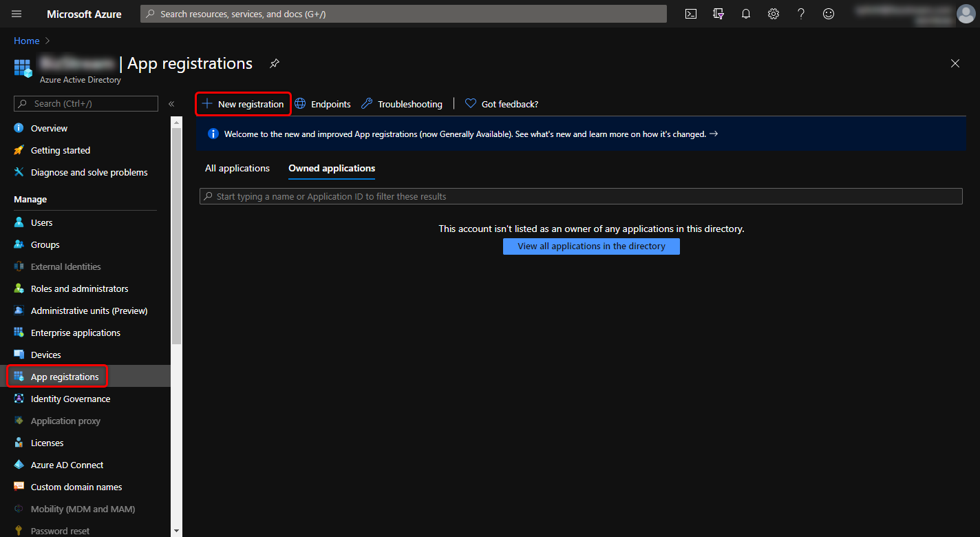The width and height of the screenshot is (980, 537).
Task: Focus the sidebar Search (Ctrl+/) field
Action: [x=86, y=104]
